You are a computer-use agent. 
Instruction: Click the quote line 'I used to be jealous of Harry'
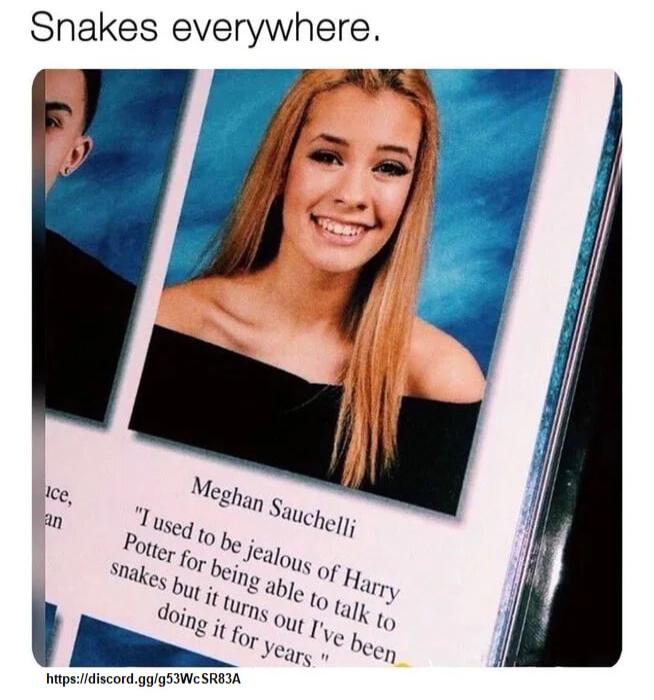point(268,552)
